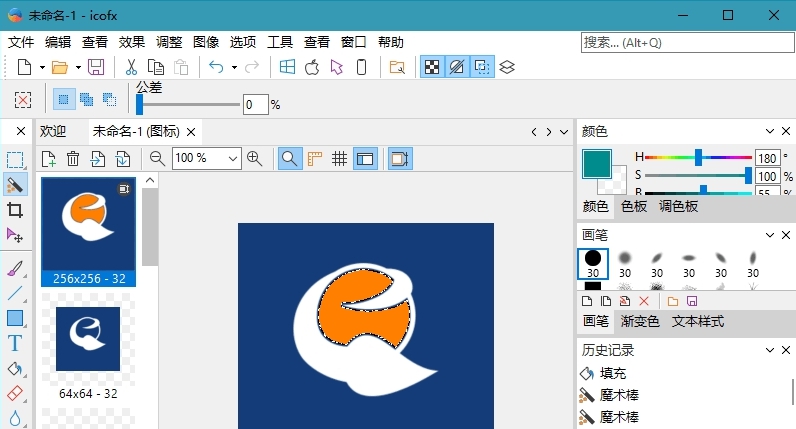The image size is (796, 429).
Task: Click the teal foreground color swatch
Action: click(x=596, y=164)
